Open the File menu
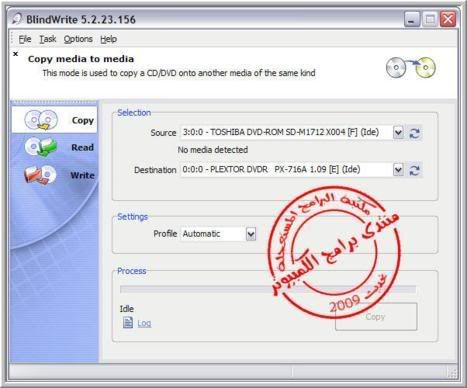This screenshot has height=388, width=467. click(25, 39)
